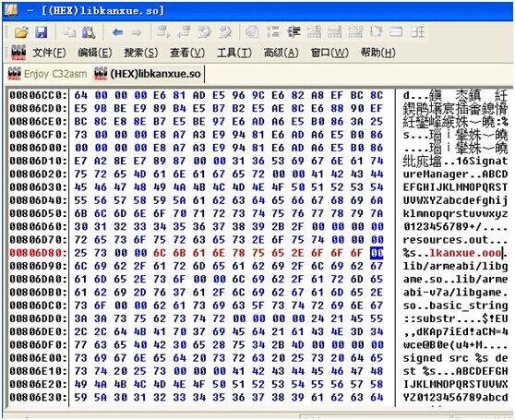Click the last grid-layout icon in toolbar
This screenshot has height=420, width=515.
click(x=418, y=32)
